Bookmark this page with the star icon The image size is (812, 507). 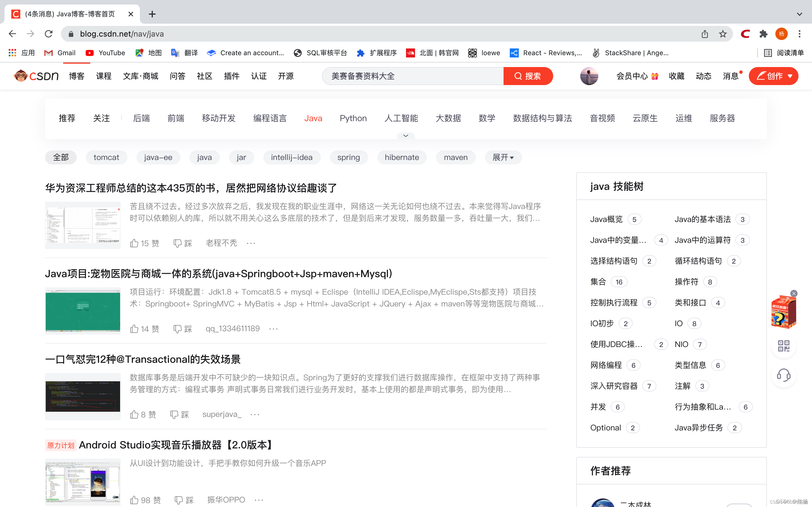(x=722, y=34)
